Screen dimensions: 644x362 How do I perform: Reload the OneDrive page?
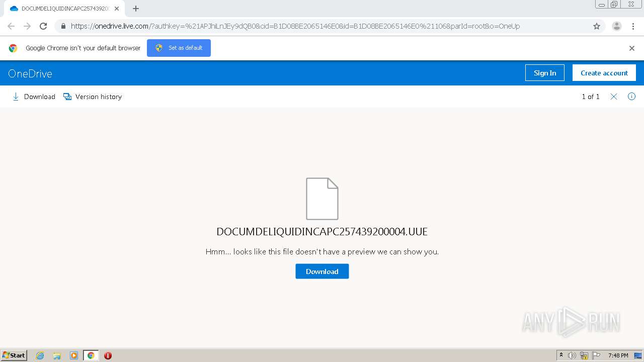pos(43,26)
